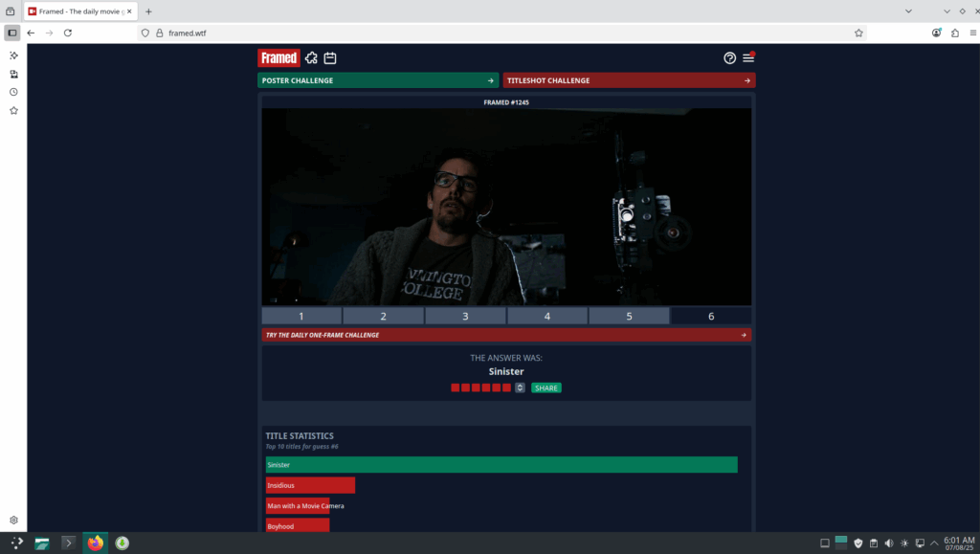Click the movie frame image
980x554 pixels.
(x=506, y=207)
